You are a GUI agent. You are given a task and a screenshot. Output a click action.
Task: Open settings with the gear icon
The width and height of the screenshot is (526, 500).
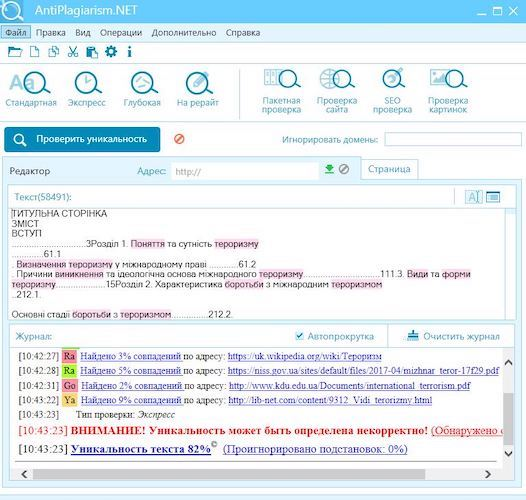coord(111,52)
